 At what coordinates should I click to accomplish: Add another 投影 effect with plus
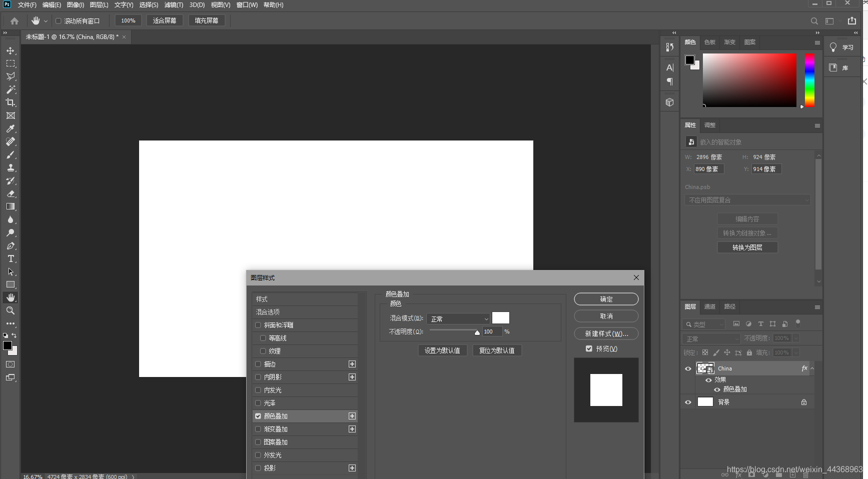(352, 468)
